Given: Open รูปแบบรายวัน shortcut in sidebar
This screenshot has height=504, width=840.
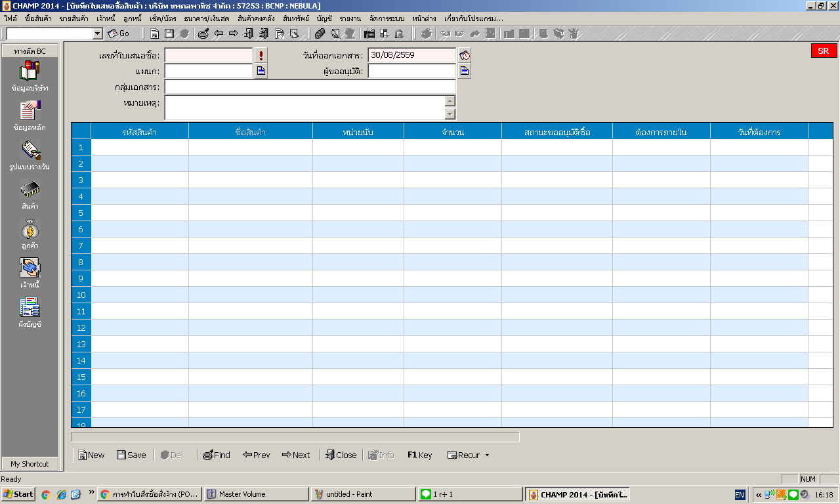Looking at the screenshot, I should (30, 155).
